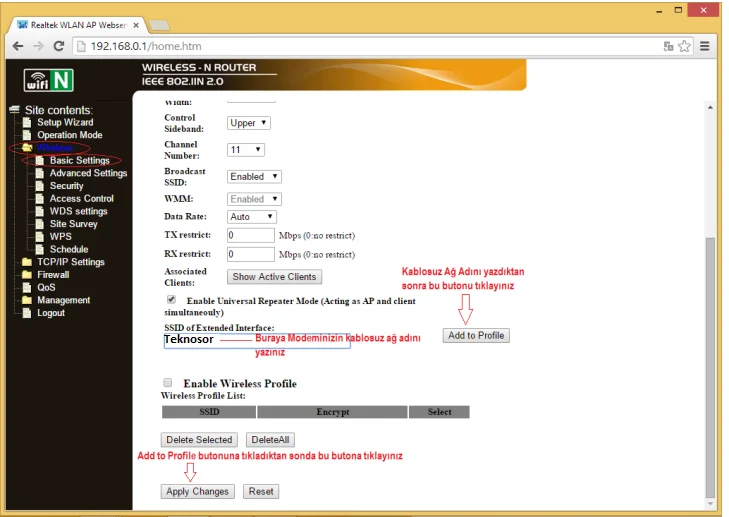
Task: Open the Chrome hamburger menu icon
Action: [705, 46]
